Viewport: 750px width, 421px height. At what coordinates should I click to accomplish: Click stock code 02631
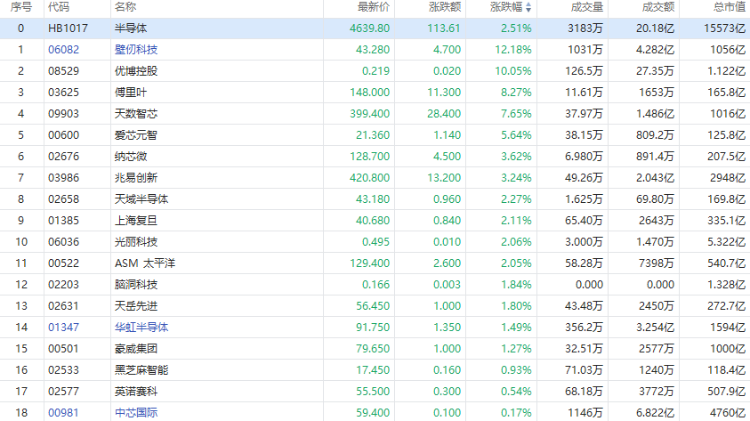(x=64, y=306)
